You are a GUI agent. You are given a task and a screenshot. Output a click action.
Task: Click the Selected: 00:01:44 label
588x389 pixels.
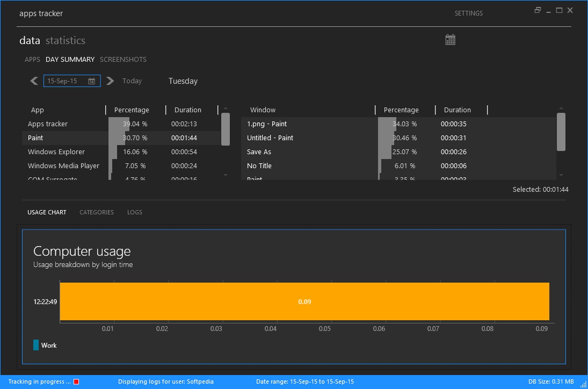(540, 190)
